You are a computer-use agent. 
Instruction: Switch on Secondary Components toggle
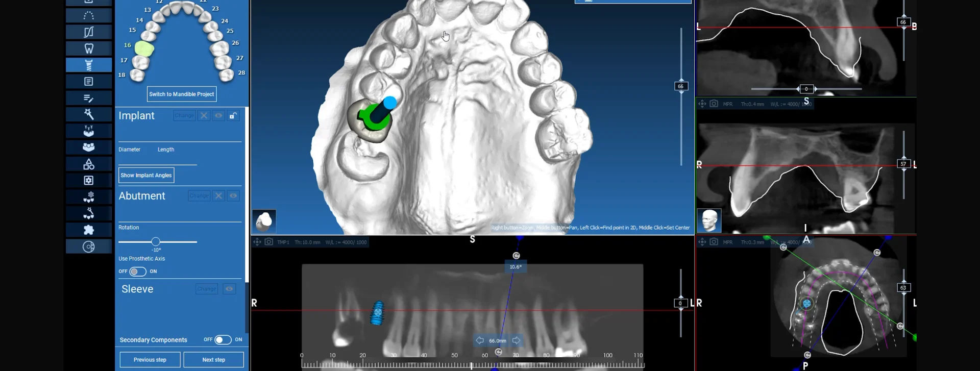point(223,340)
